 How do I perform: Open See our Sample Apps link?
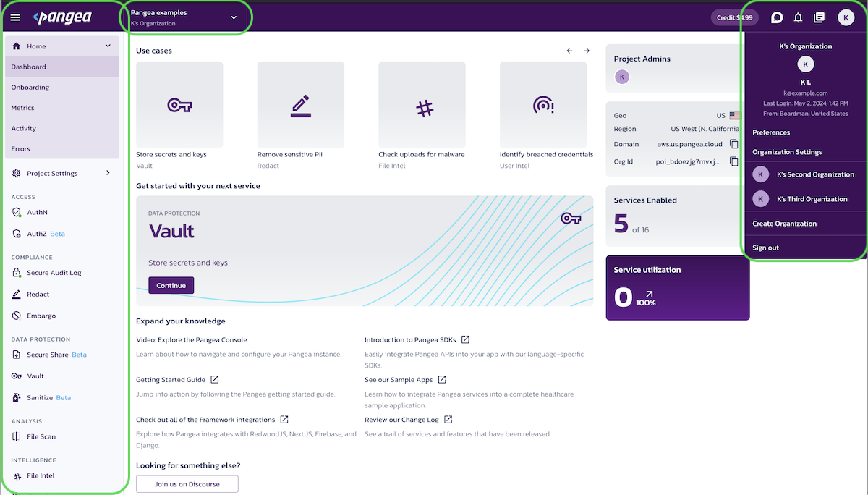click(x=399, y=379)
